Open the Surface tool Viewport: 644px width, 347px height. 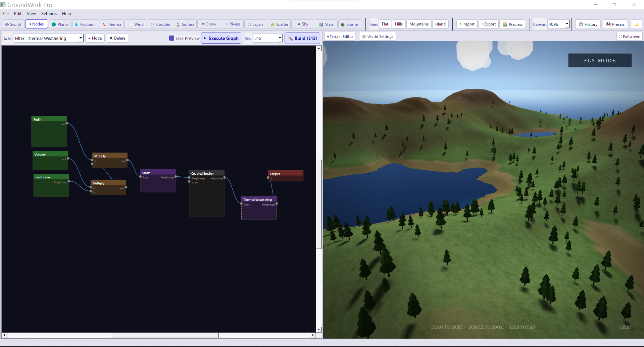(185, 24)
